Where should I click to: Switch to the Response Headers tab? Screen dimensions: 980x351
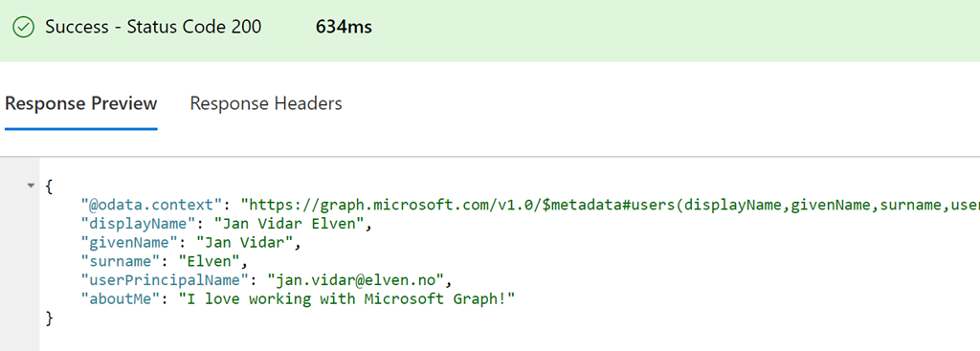click(266, 103)
